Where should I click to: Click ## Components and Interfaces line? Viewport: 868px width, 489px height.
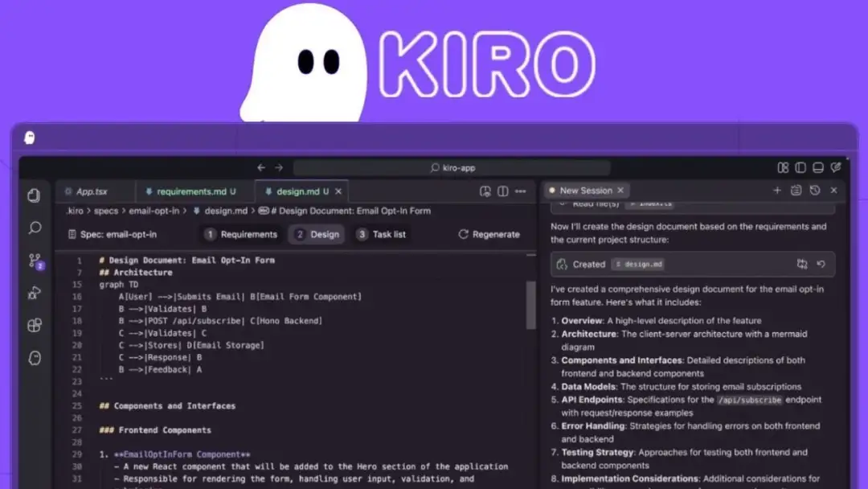click(x=167, y=406)
